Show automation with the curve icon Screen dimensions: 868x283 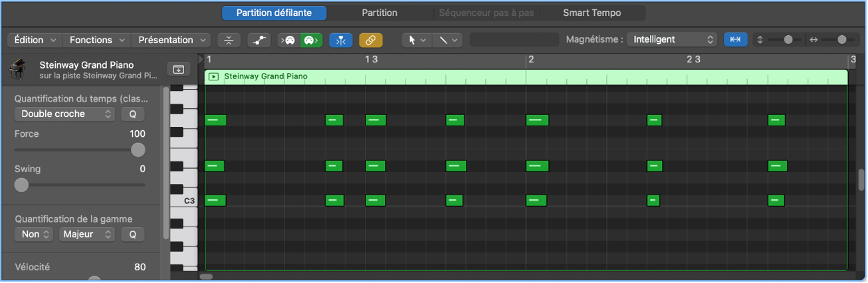click(x=259, y=40)
